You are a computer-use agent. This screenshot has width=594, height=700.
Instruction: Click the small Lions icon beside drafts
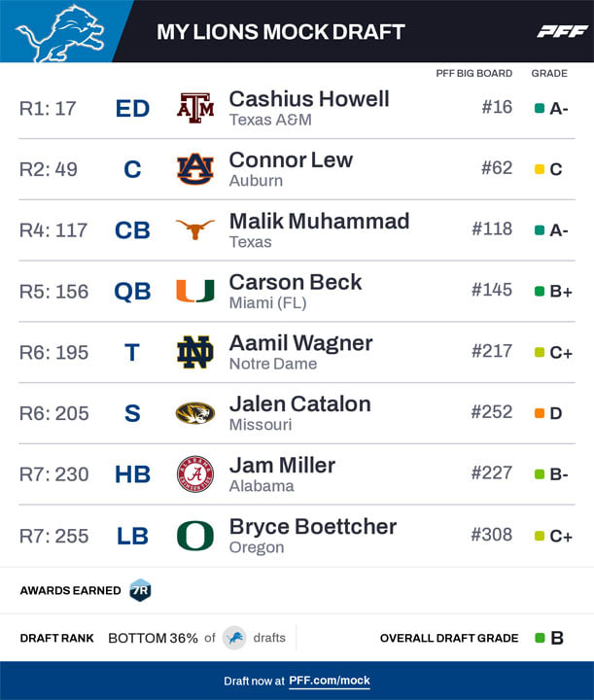coord(234,638)
